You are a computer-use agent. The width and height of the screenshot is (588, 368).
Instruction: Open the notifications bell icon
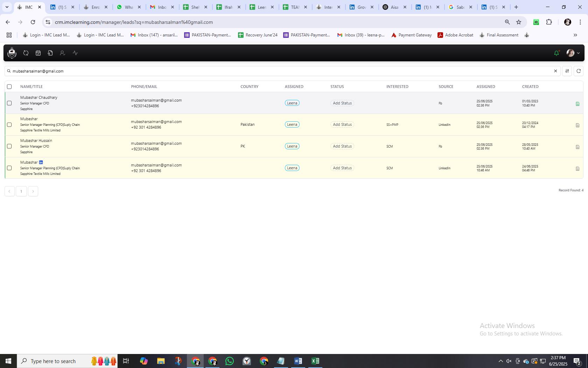[556, 53]
